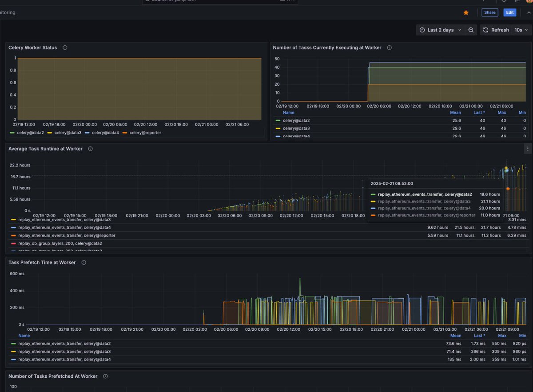
Task: Collapse the top toolbar with the chevron
Action: click(528, 12)
